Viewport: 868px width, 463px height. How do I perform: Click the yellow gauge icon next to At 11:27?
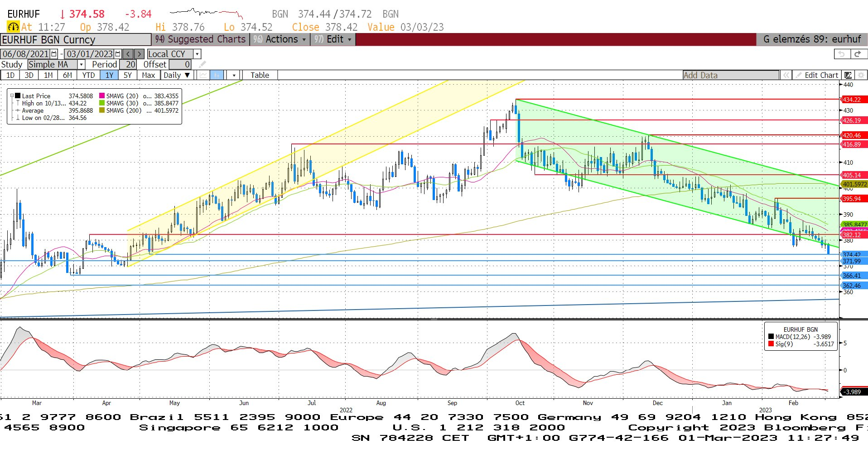[13, 27]
